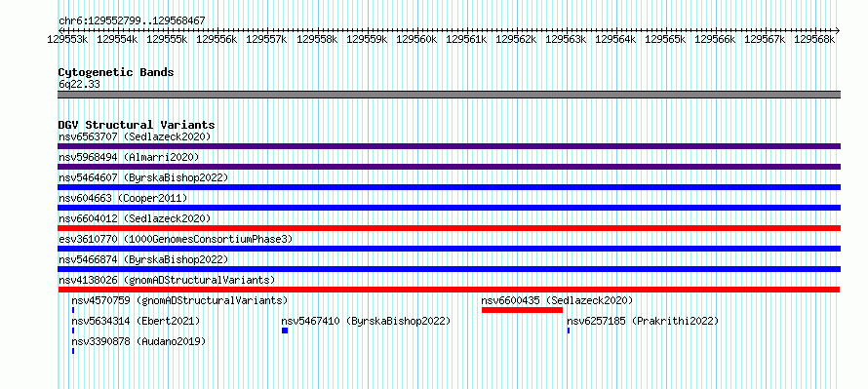Click the 129556k ruler tick label
This screenshot has height=389, width=868.
click(217, 39)
